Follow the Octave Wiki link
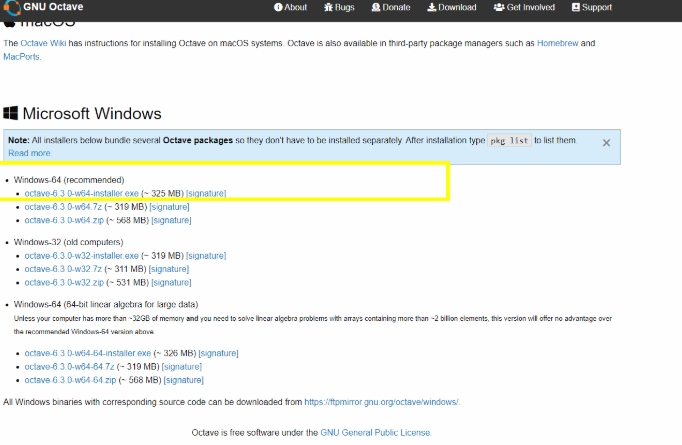Screen dimensions: 682x445 click(43, 43)
